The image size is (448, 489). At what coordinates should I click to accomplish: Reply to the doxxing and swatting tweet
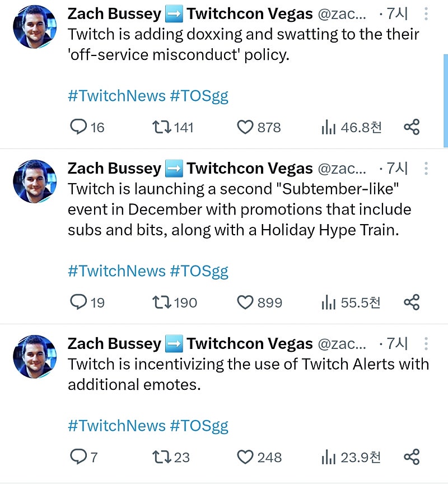click(x=78, y=127)
